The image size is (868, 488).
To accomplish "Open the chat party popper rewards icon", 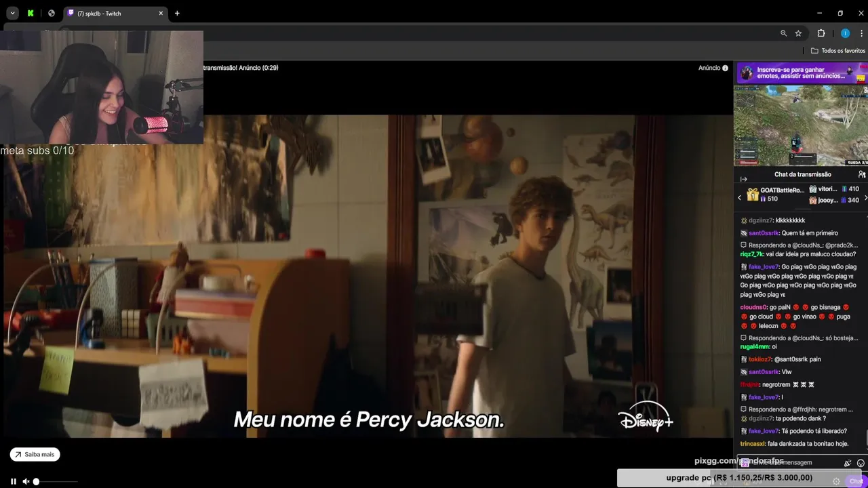I will (848, 463).
